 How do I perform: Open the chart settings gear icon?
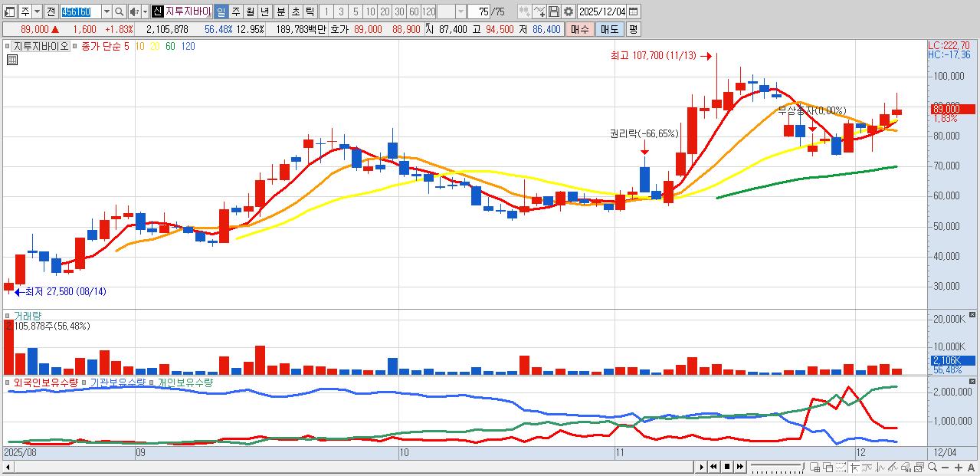569,11
